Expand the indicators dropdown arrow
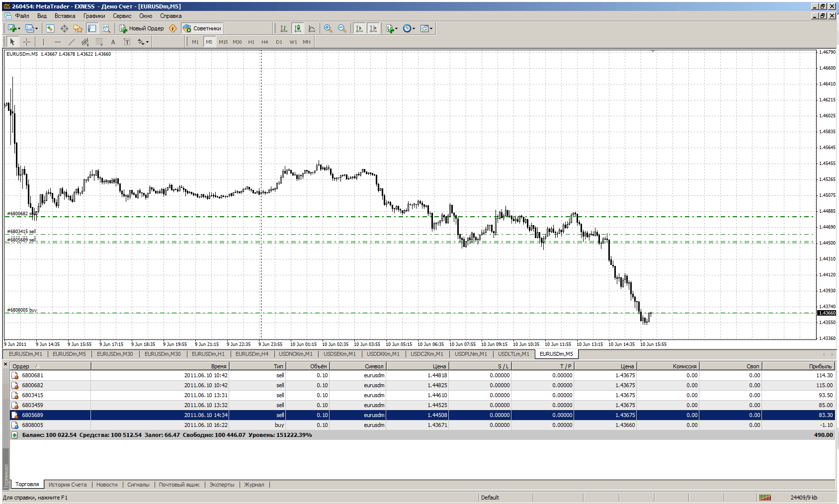 pyautogui.click(x=397, y=29)
